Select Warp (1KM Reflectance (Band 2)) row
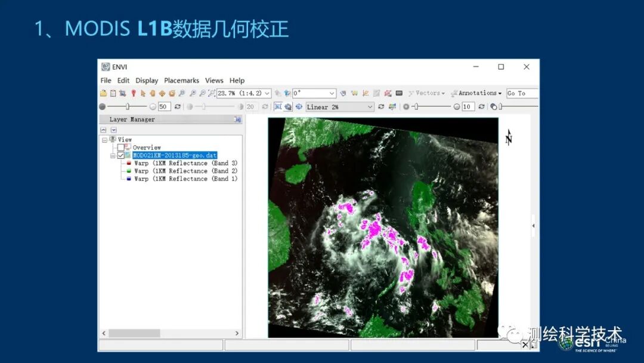This screenshot has width=644, height=363. point(185,171)
